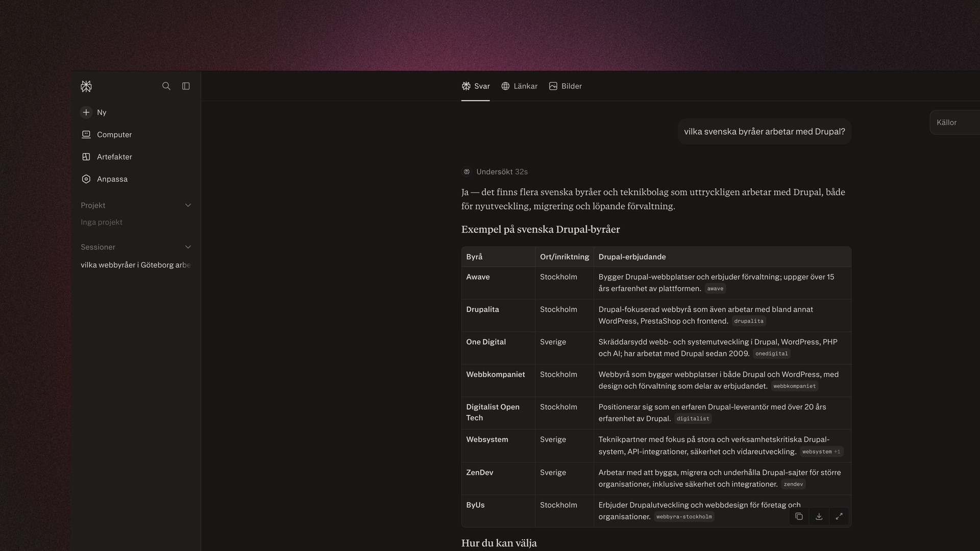This screenshot has width=980, height=551.
Task: Download the table with download icon
Action: coord(819,516)
